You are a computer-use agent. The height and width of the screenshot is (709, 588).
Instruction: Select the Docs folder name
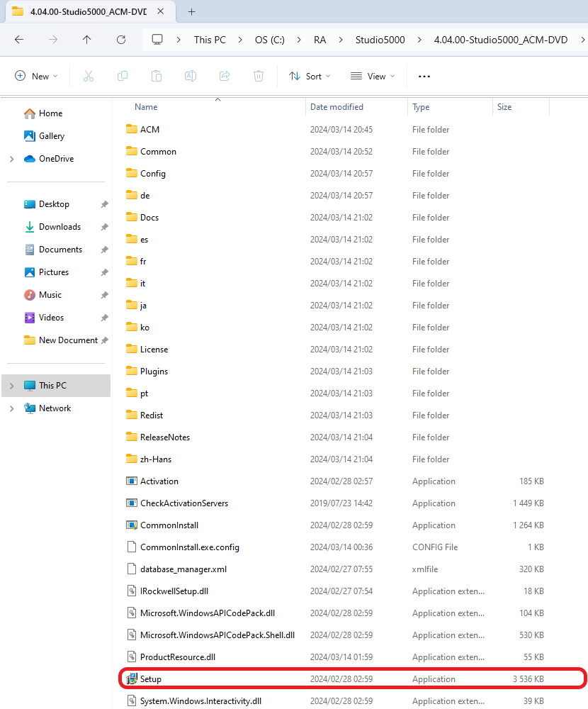coord(149,218)
